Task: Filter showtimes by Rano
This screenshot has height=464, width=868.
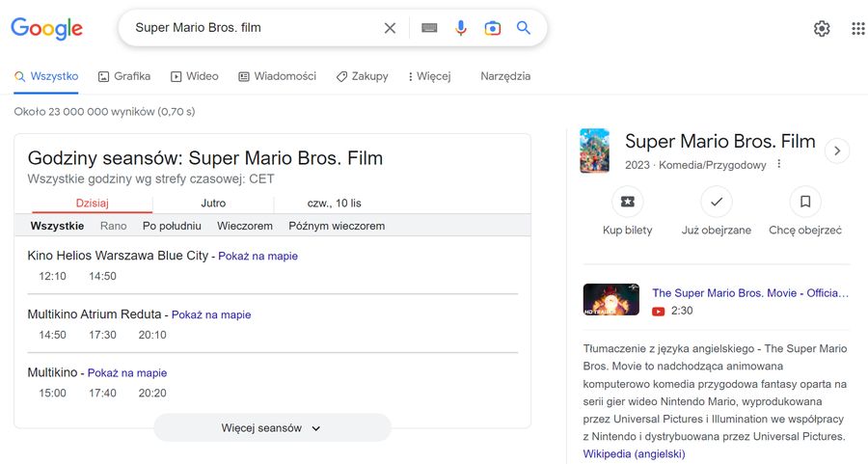Action: [114, 226]
